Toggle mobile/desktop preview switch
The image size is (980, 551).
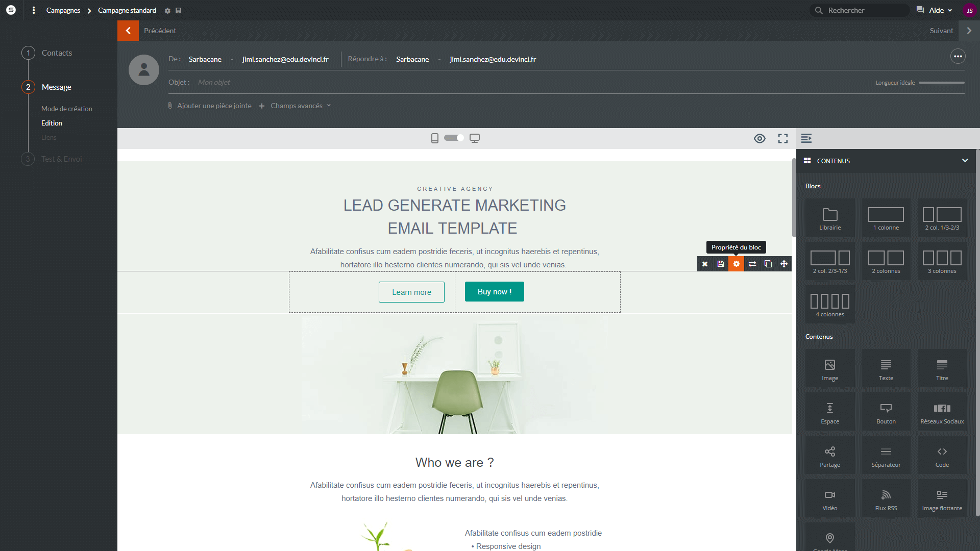454,138
